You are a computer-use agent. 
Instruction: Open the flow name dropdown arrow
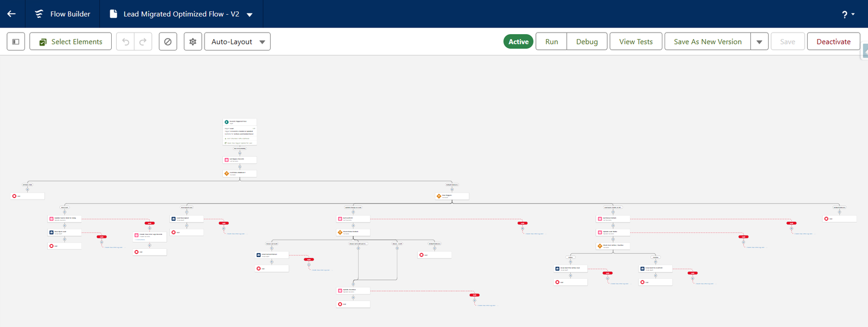point(250,15)
